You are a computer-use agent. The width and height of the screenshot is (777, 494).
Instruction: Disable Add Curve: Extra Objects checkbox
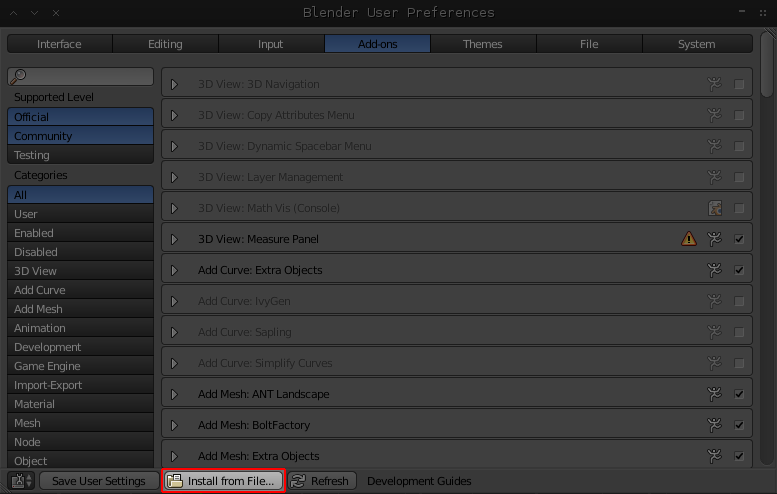tap(739, 270)
